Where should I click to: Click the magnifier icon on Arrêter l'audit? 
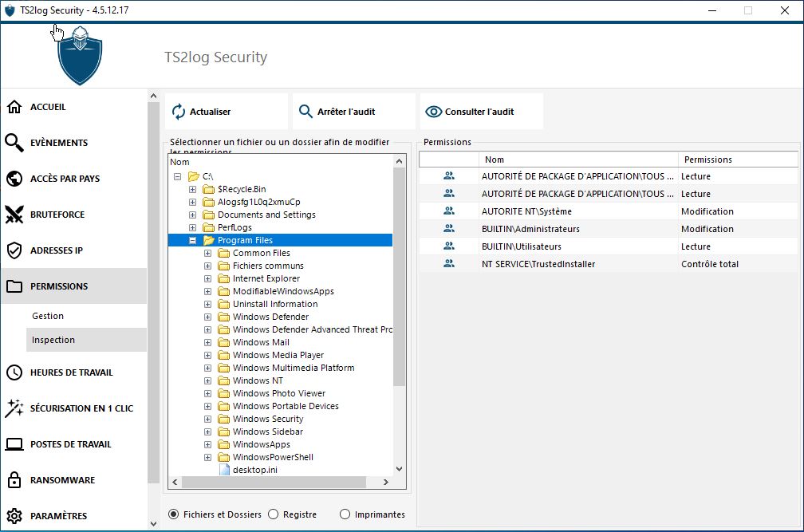[305, 111]
